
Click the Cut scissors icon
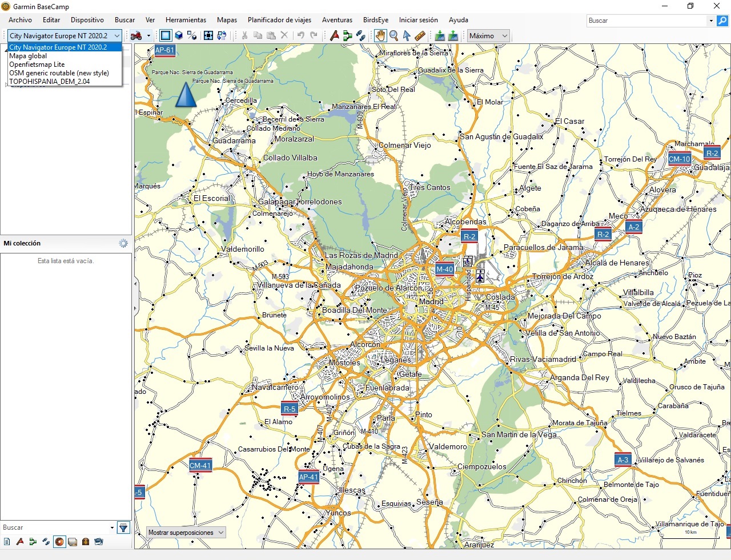[244, 35]
